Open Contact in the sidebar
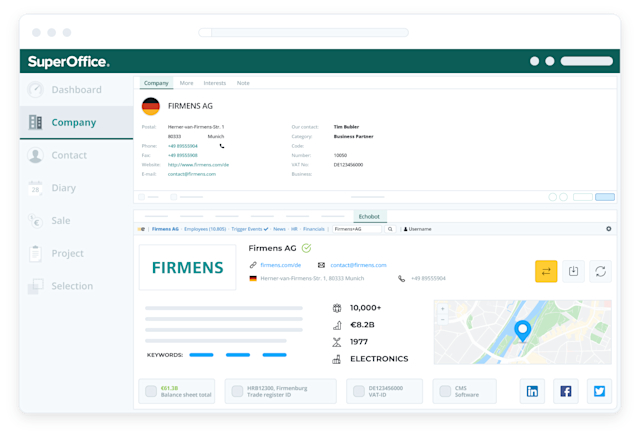The image size is (640, 437). (x=76, y=155)
